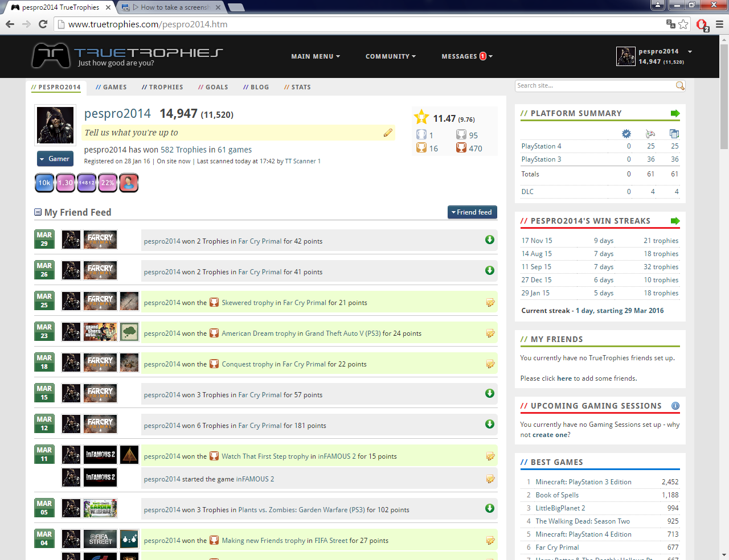Click platinum trophy count icon
The height and width of the screenshot is (560, 729).
pyautogui.click(x=421, y=135)
